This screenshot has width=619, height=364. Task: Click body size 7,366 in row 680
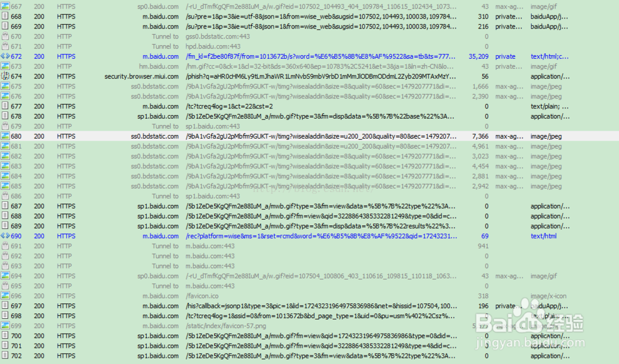(x=480, y=136)
